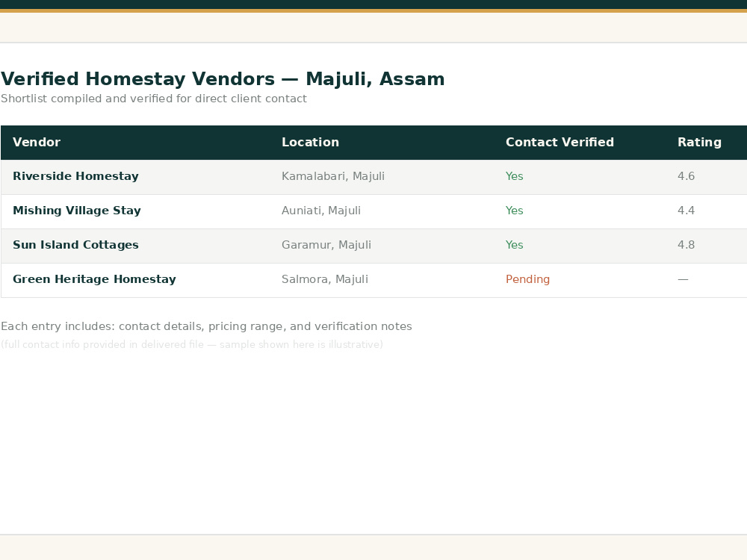Click the Auniati, Majuli location cell

pyautogui.click(x=321, y=211)
